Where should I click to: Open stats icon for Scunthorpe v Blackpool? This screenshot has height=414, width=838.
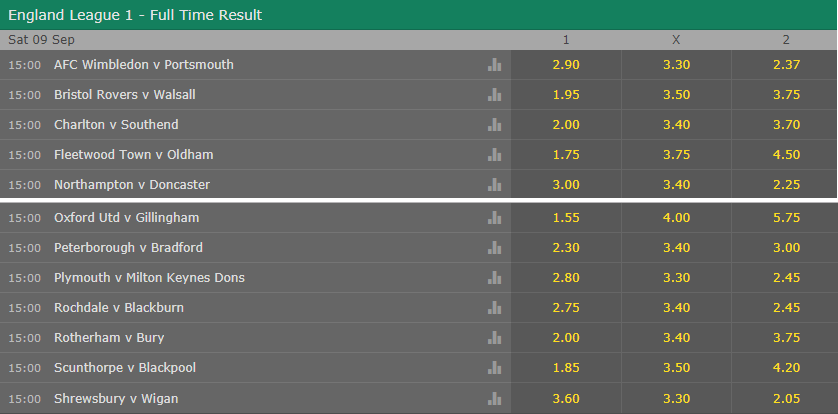[494, 368]
